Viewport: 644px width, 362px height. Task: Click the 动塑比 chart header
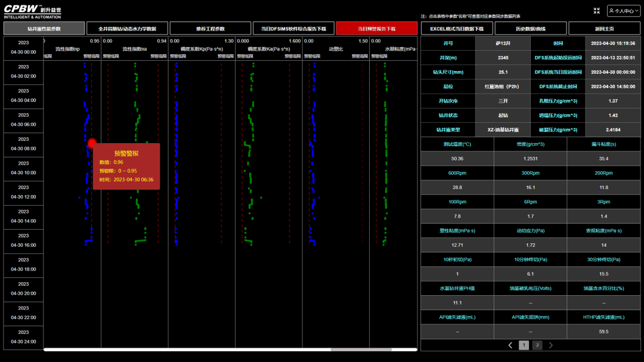pyautogui.click(x=336, y=49)
